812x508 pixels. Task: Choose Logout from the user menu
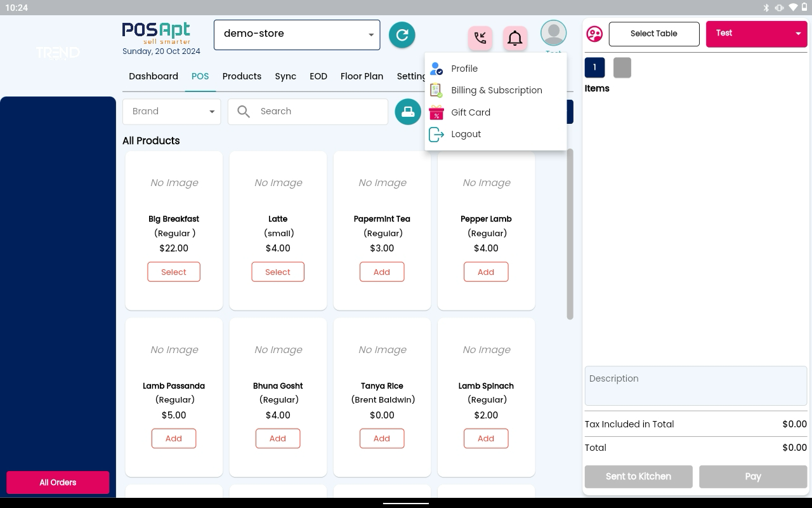[x=495, y=134]
